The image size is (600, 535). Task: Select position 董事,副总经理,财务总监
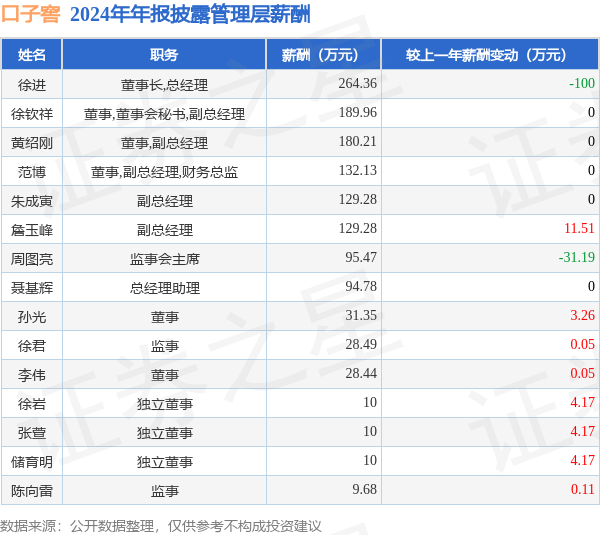164,172
